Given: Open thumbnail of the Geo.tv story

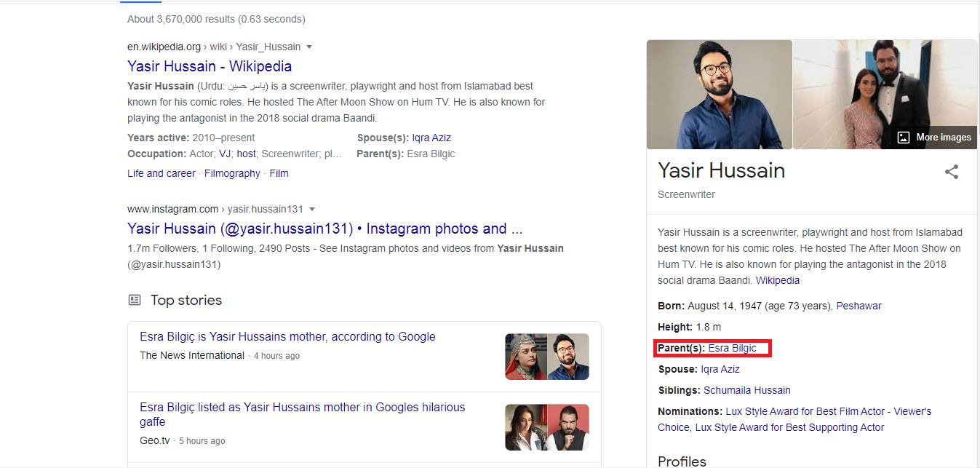Looking at the screenshot, I should 547,427.
